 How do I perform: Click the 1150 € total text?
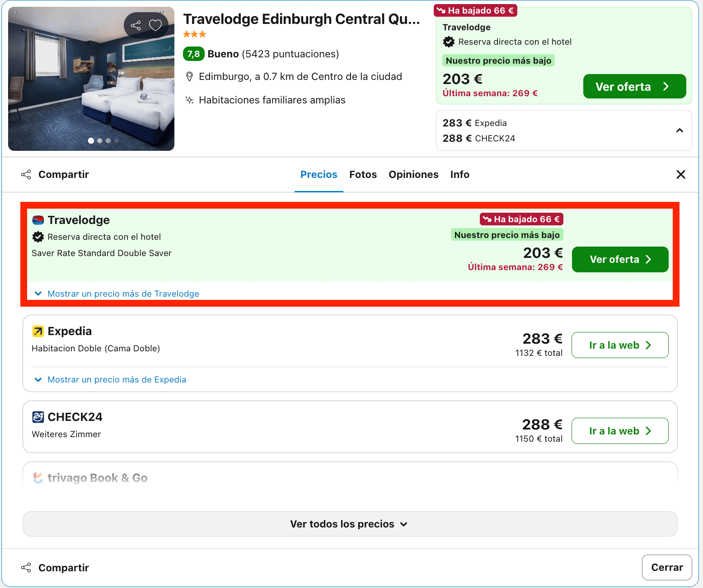(539, 439)
